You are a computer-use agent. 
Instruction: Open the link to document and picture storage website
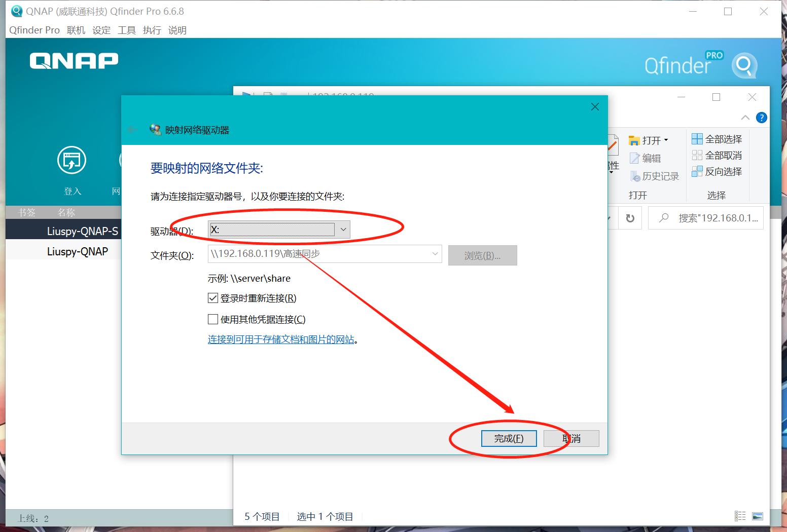281,339
